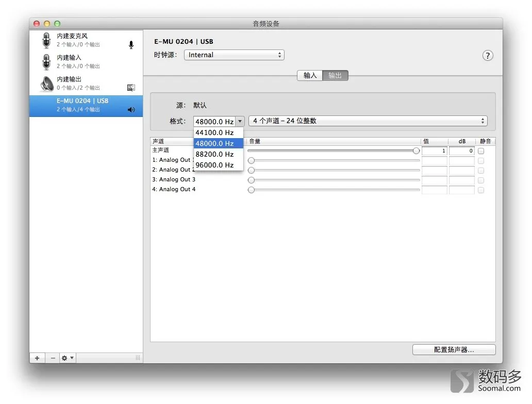
Task: Open the 4 个声道 – 24 位整数 format dropdown
Action: (x=368, y=121)
